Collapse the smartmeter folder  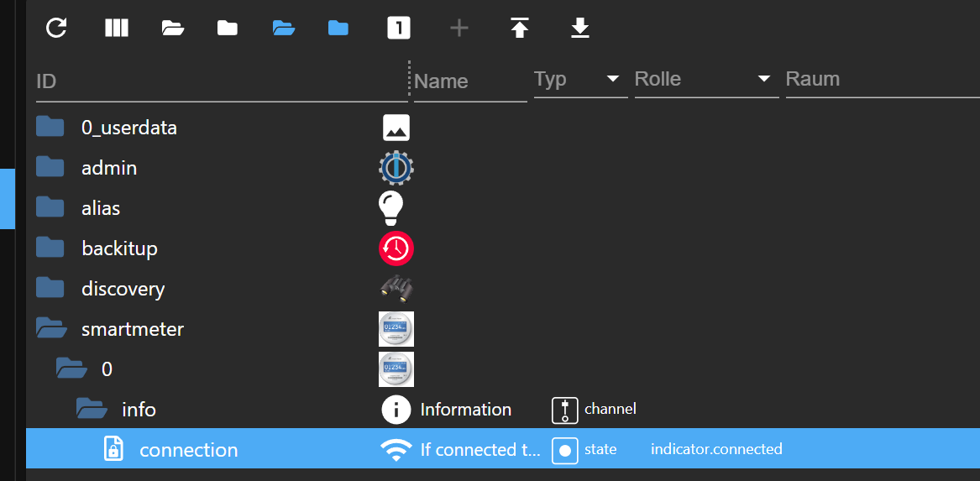tap(51, 328)
